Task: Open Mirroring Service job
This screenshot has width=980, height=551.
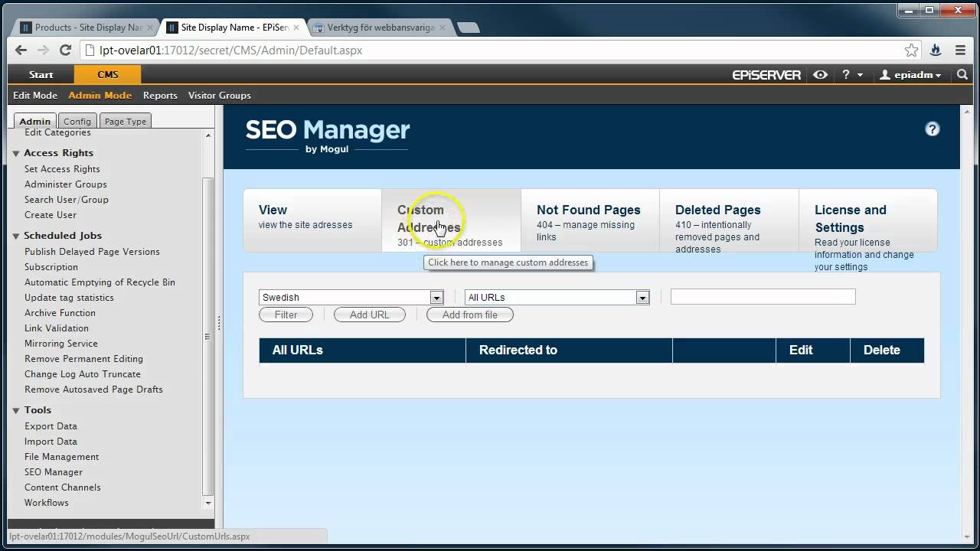Action: click(61, 344)
